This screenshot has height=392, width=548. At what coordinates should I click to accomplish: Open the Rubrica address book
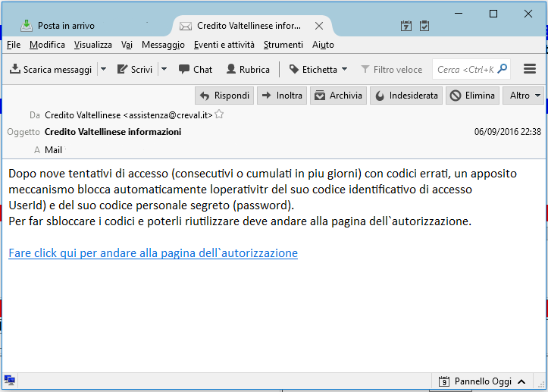point(248,69)
